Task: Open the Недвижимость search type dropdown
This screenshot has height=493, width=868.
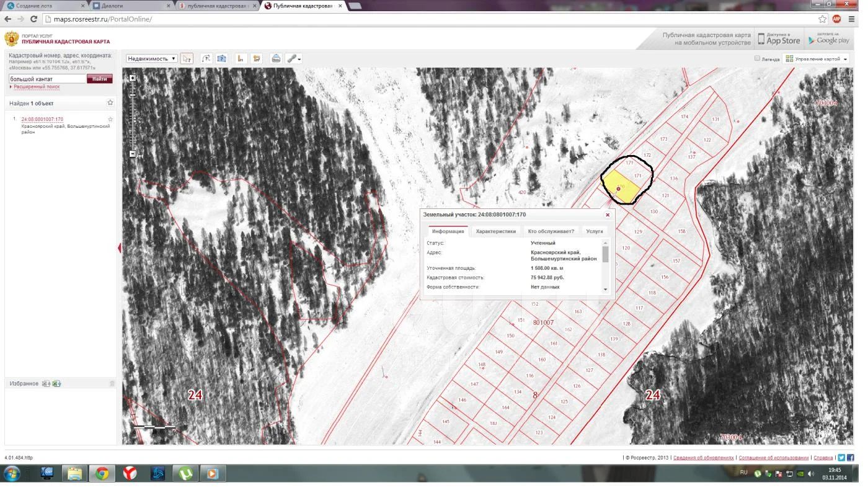Action: click(152, 59)
